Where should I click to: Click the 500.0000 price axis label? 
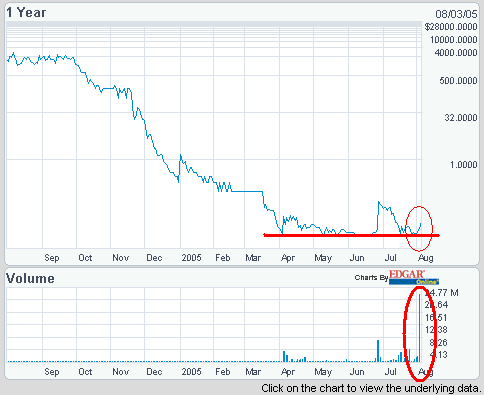pos(458,81)
